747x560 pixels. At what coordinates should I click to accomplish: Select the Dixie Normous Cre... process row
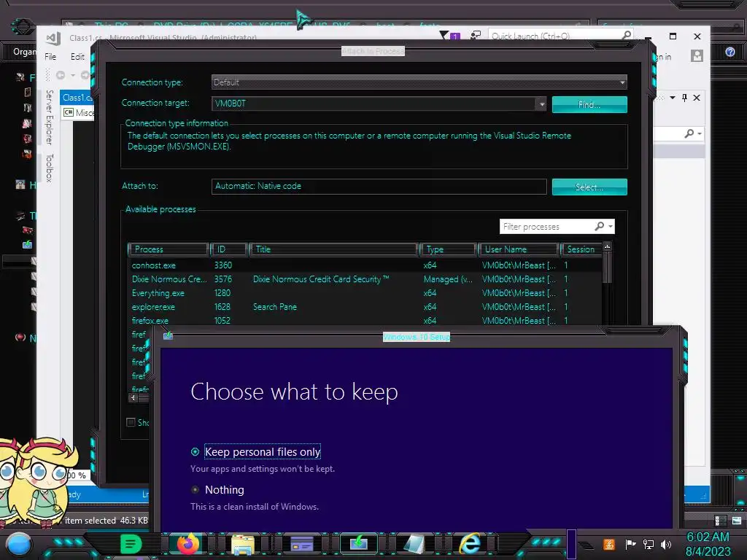point(365,279)
